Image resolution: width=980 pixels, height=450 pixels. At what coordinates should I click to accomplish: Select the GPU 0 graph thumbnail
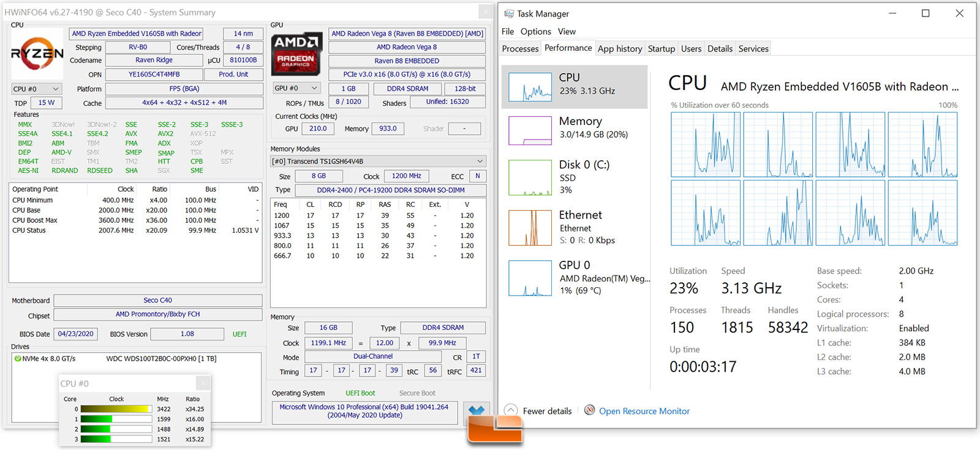(x=530, y=278)
